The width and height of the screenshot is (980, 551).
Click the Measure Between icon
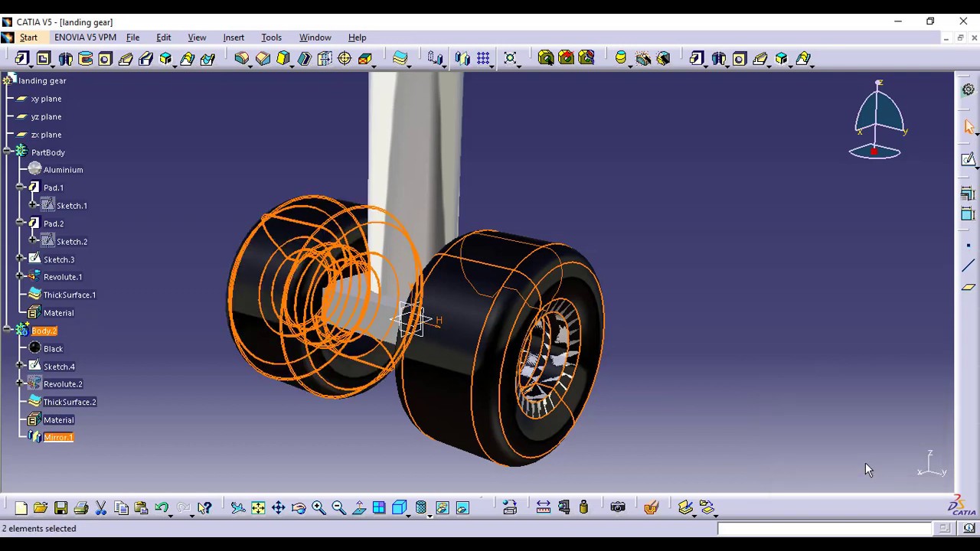point(543,507)
